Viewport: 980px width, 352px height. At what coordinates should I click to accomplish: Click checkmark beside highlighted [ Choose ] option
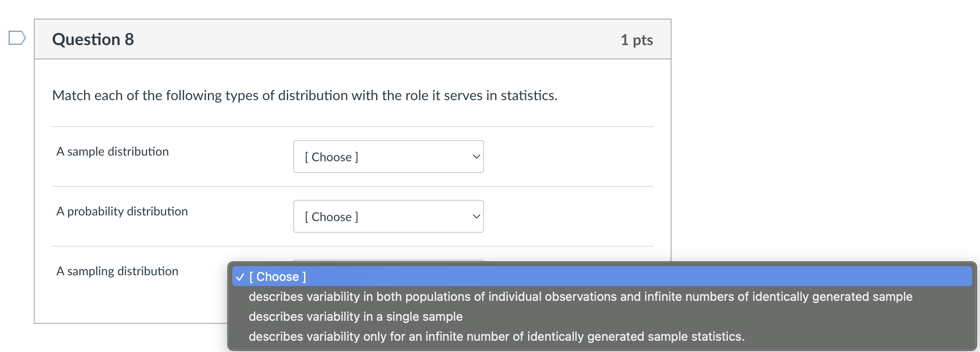coord(240,277)
